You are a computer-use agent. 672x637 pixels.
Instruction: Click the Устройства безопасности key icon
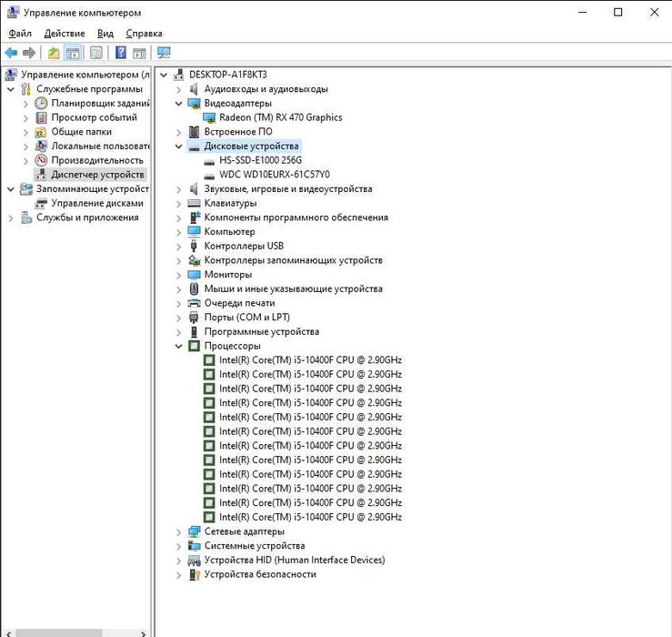pyautogui.click(x=194, y=574)
